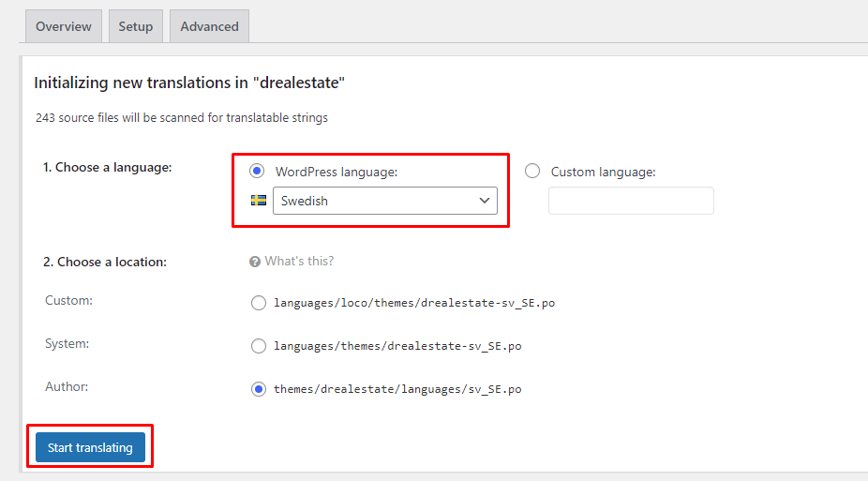Click the languages/themes/drealestate-sv_SE.po path label
This screenshot has width=868, height=481.
point(397,346)
